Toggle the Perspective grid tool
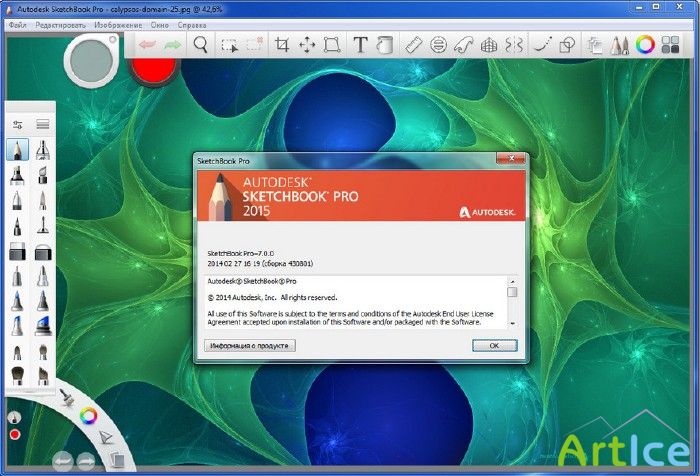The height and width of the screenshot is (476, 700). tap(489, 45)
